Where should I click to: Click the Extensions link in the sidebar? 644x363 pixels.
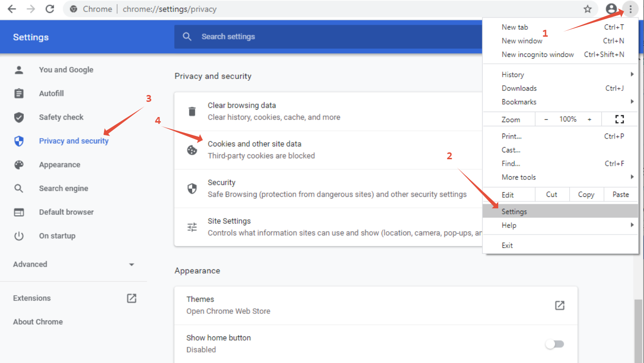pyautogui.click(x=32, y=298)
